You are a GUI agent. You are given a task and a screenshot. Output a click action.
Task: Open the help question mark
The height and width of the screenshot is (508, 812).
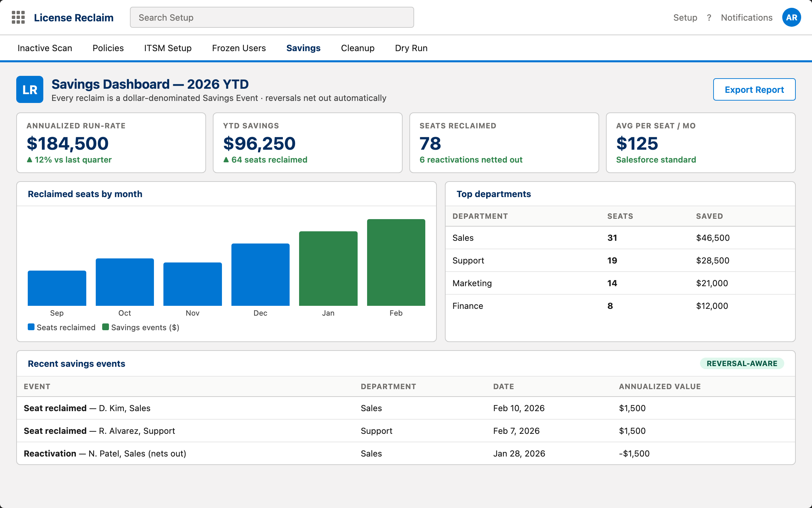[709, 18]
